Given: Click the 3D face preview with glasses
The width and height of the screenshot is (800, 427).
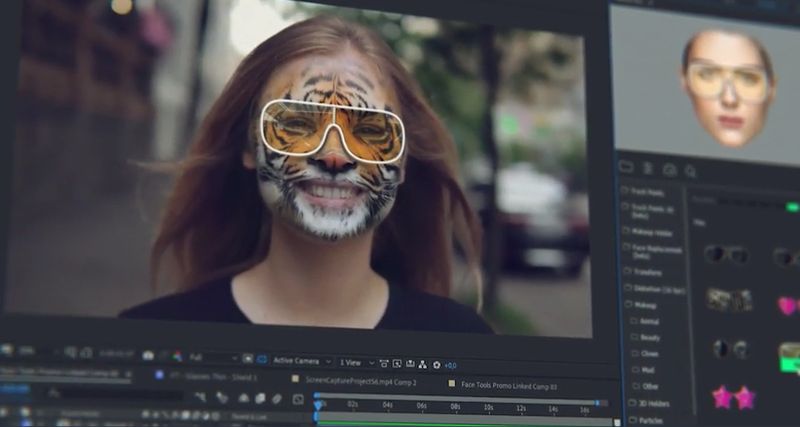Looking at the screenshot, I should point(729,88).
